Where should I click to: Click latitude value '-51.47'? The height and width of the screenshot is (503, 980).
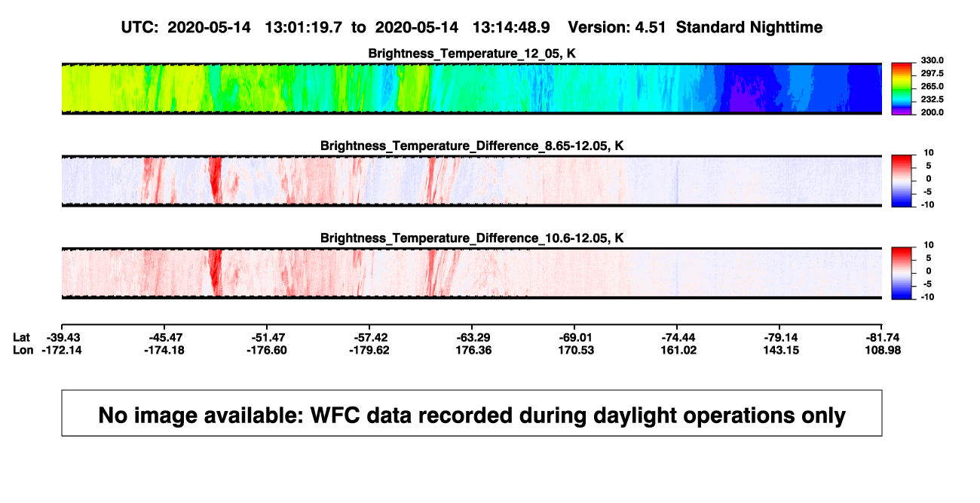click(267, 337)
